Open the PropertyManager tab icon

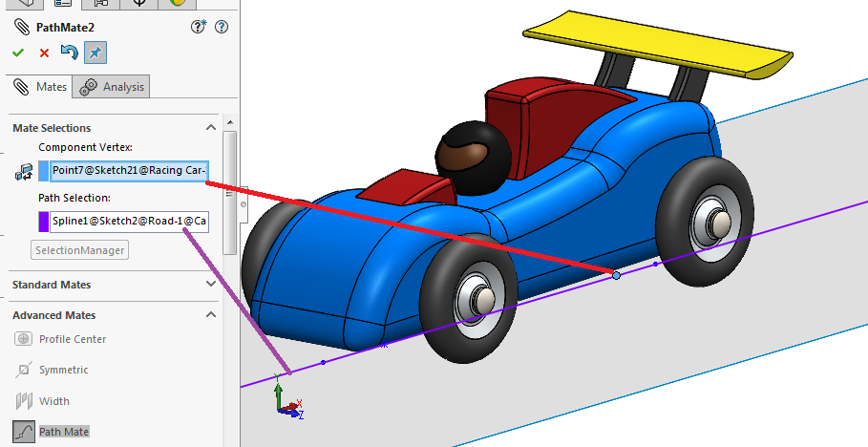tap(63, 3)
